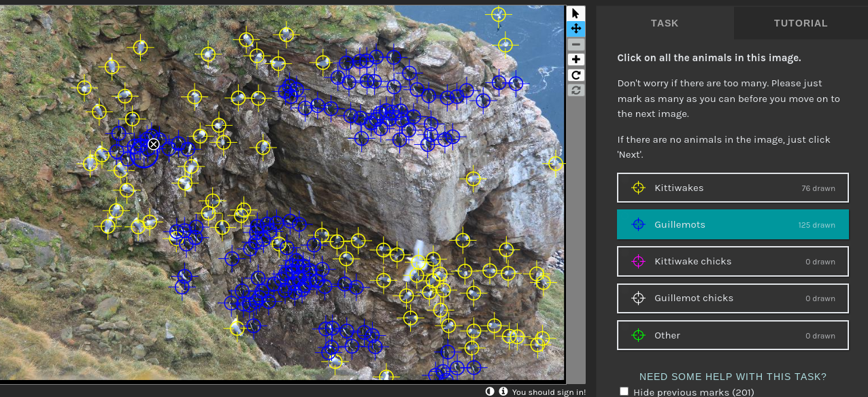This screenshot has height=397, width=868.
Task: Choose the Guillemots marking option
Action: pos(733,224)
